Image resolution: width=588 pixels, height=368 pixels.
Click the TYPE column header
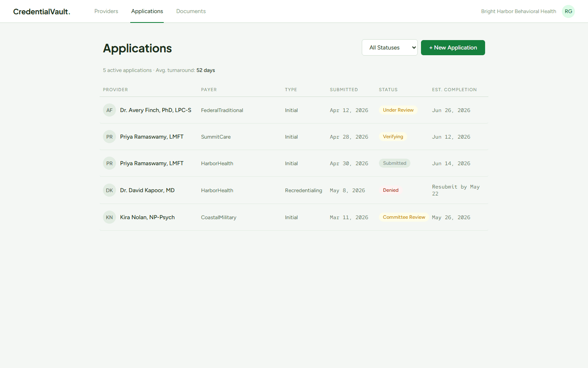291,90
